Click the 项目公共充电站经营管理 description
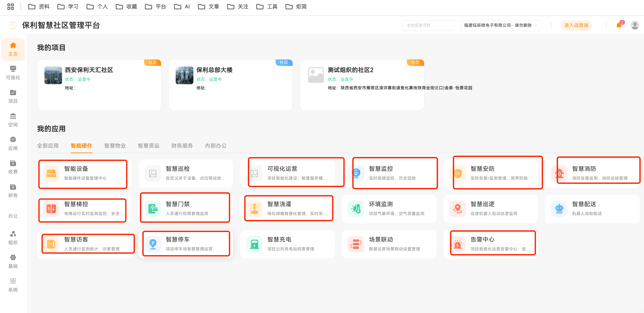This screenshot has height=313, width=644. [x=291, y=249]
